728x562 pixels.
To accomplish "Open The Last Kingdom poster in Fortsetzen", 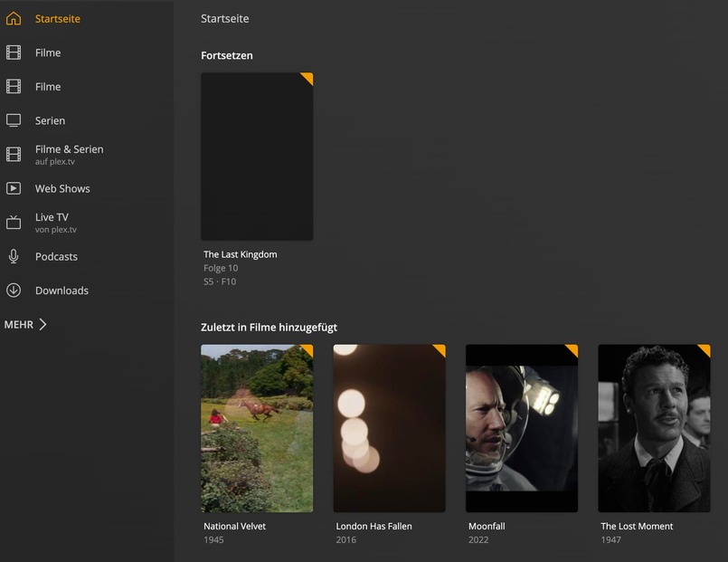I will (257, 157).
